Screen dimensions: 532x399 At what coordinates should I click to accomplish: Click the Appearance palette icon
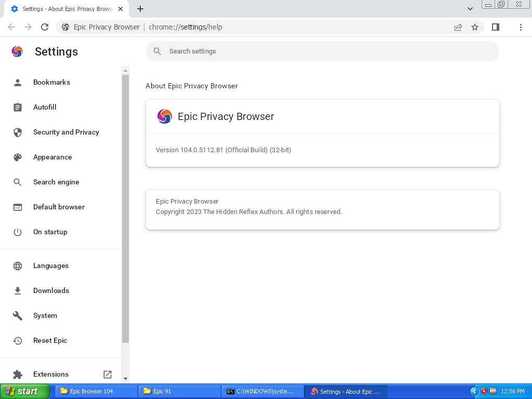[18, 157]
